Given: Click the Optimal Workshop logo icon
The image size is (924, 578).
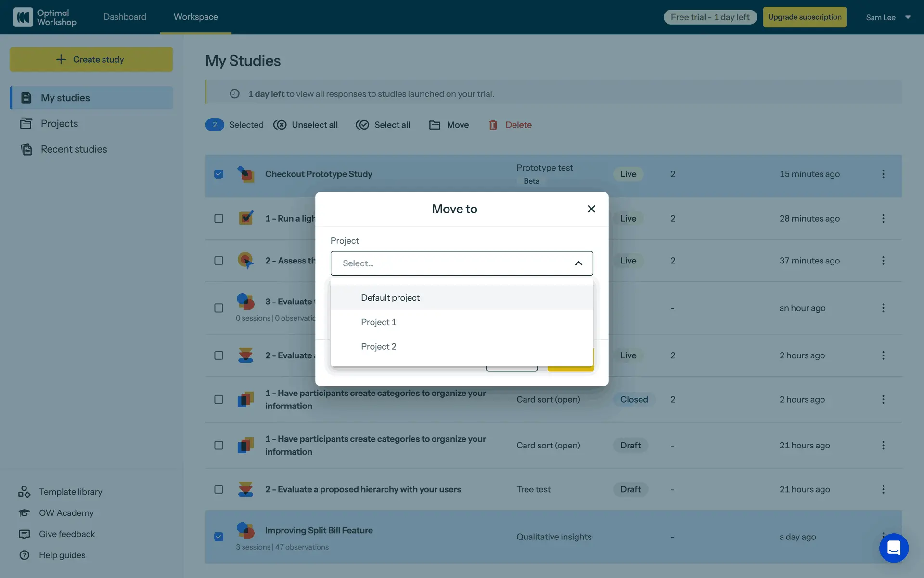Looking at the screenshot, I should point(23,17).
